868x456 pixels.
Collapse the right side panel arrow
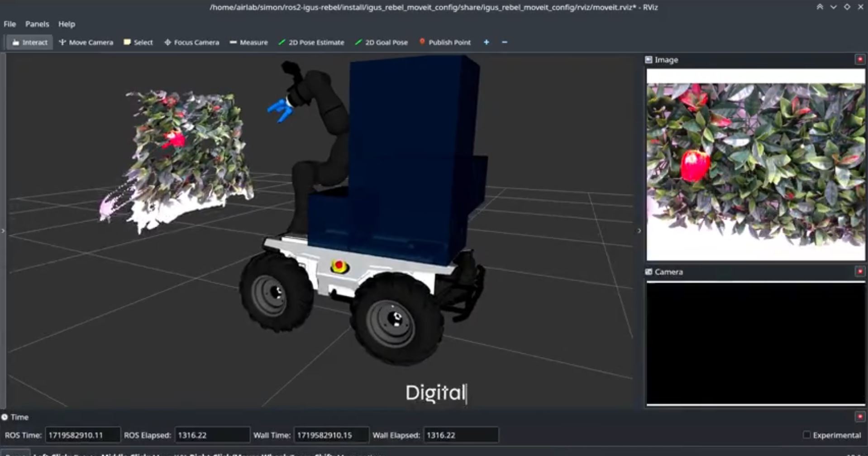pyautogui.click(x=639, y=231)
